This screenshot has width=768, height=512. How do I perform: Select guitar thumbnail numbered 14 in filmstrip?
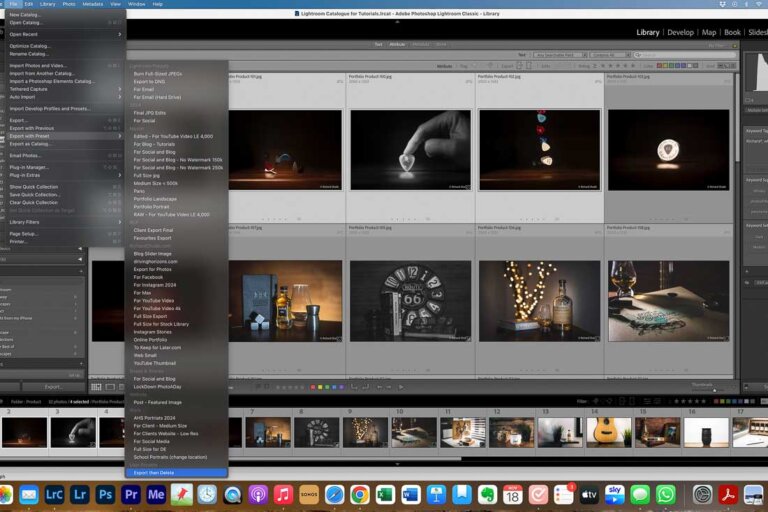(608, 433)
